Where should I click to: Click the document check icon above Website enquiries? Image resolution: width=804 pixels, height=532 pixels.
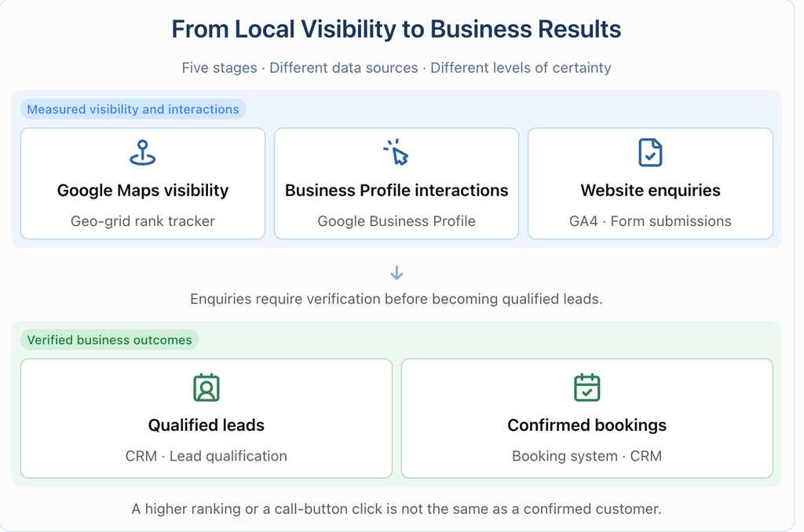click(x=650, y=152)
